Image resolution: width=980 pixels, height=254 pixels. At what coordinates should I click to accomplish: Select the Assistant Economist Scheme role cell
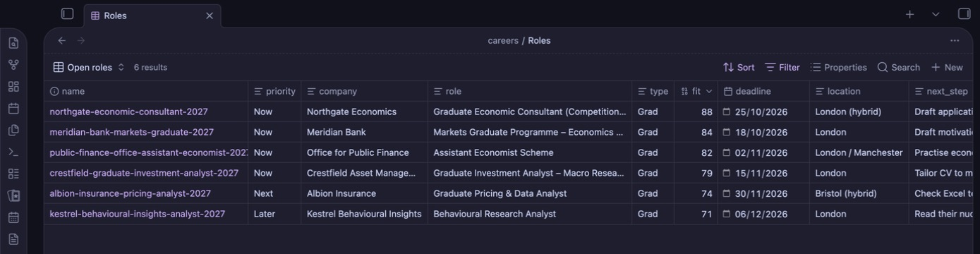530,152
